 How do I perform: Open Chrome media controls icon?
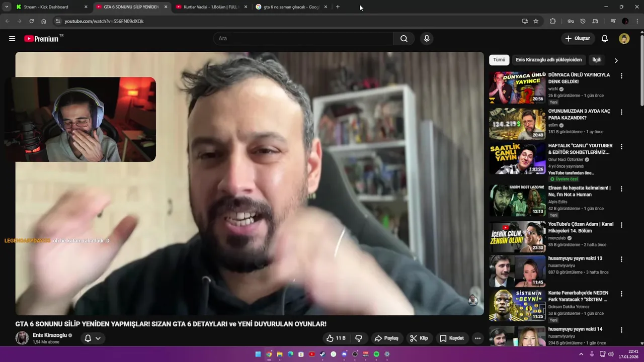(x=613, y=21)
